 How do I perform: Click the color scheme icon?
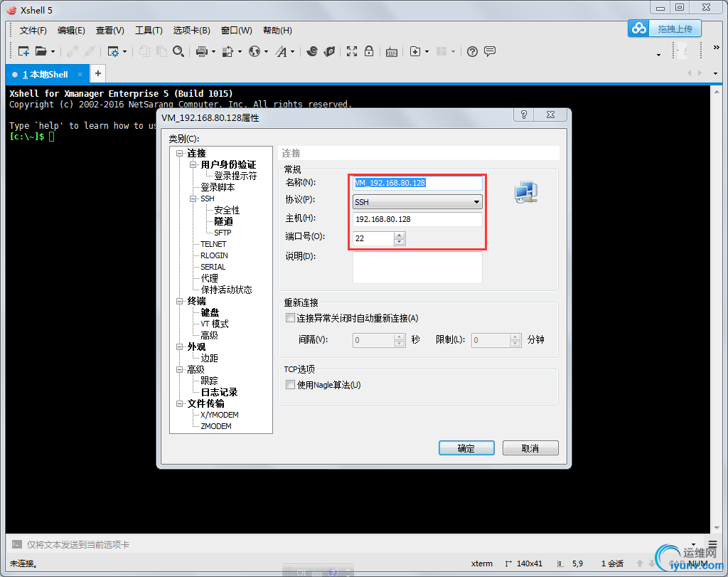(x=227, y=51)
